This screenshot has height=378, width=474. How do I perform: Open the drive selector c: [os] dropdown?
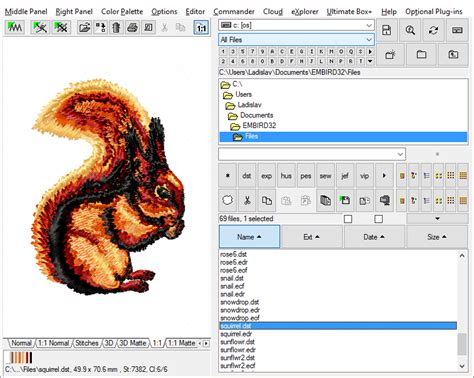coord(296,25)
